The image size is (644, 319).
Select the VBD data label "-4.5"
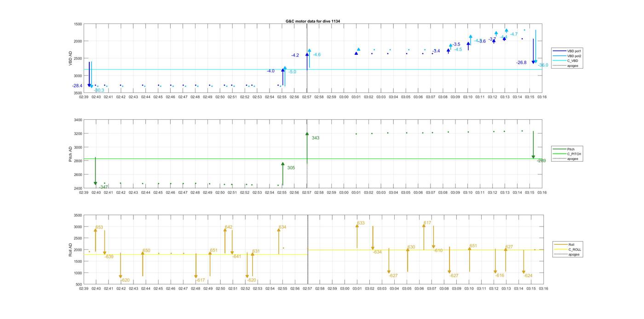pyautogui.click(x=458, y=49)
